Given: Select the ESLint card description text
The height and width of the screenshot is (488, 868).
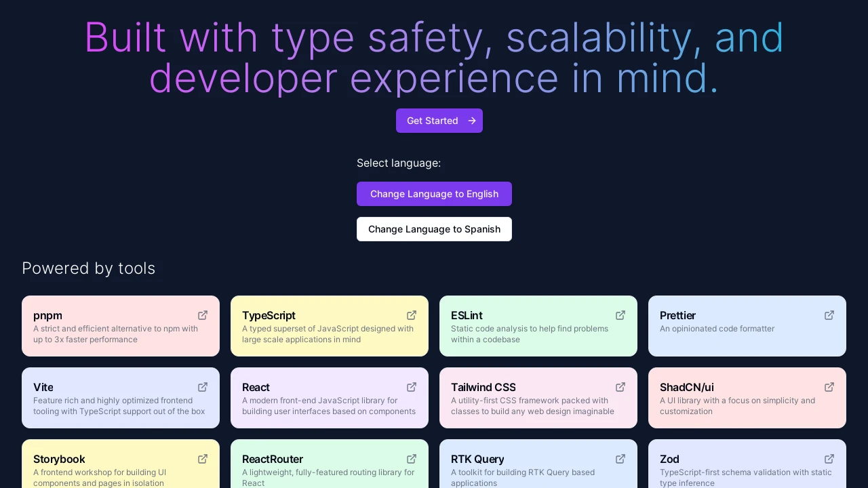Looking at the screenshot, I should point(529,334).
